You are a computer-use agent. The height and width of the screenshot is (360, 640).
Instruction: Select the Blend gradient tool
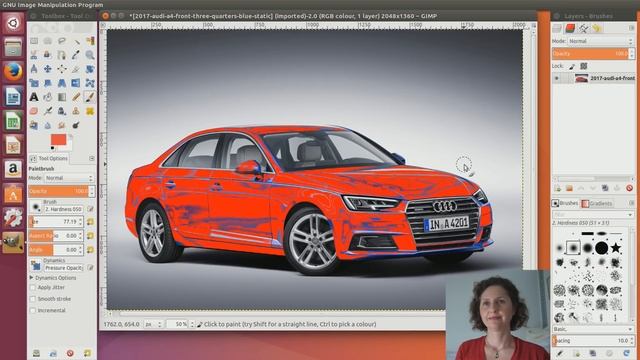(62, 97)
